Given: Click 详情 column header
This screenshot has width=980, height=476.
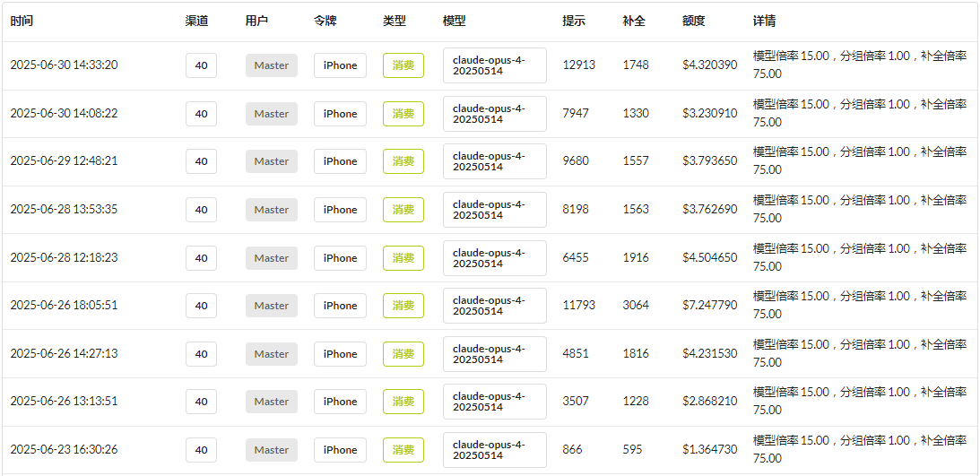Looking at the screenshot, I should point(765,22).
